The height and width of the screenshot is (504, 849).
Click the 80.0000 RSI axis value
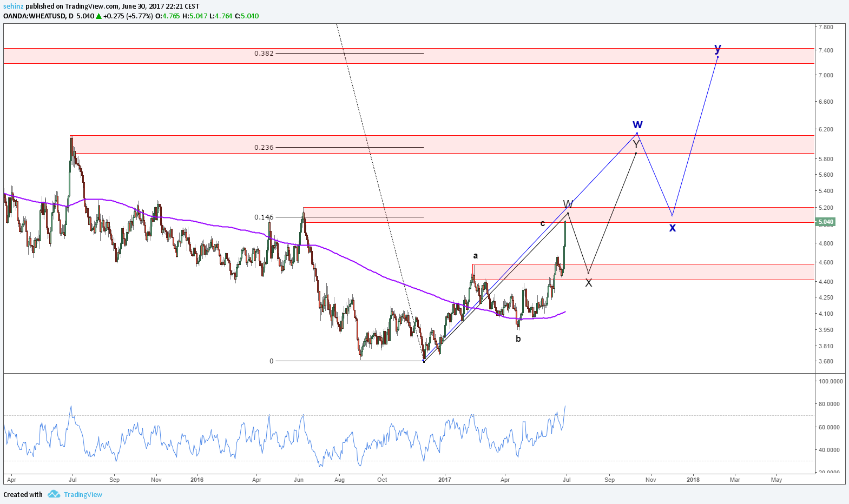(x=829, y=404)
